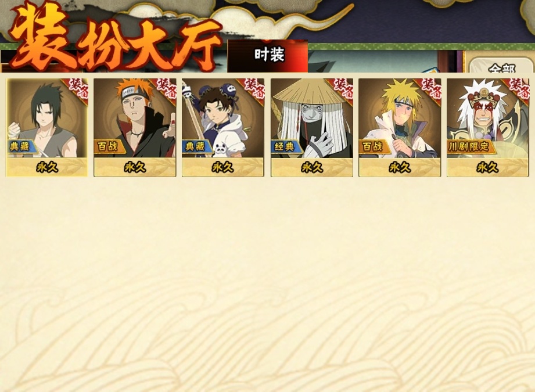Screen dimensions: 535x392
Task: Click the 装备 ribbon on Jiraiya card
Action: point(519,88)
